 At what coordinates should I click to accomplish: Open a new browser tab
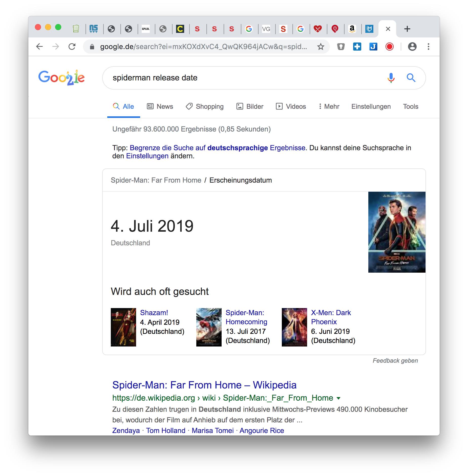tap(407, 29)
